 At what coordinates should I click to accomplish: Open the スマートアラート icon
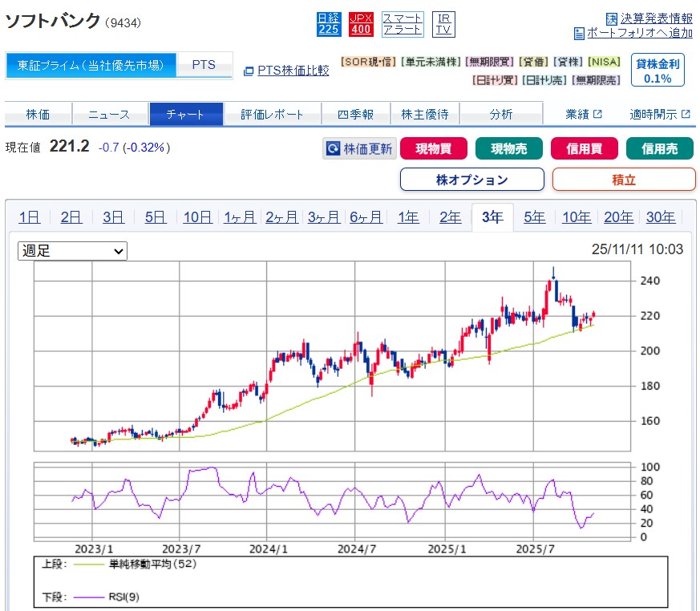[x=403, y=23]
